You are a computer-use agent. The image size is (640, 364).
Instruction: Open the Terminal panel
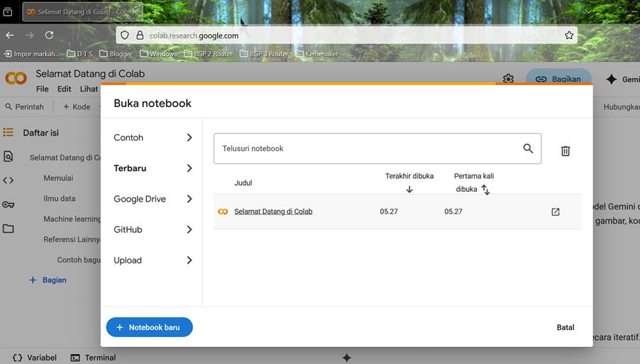point(94,358)
